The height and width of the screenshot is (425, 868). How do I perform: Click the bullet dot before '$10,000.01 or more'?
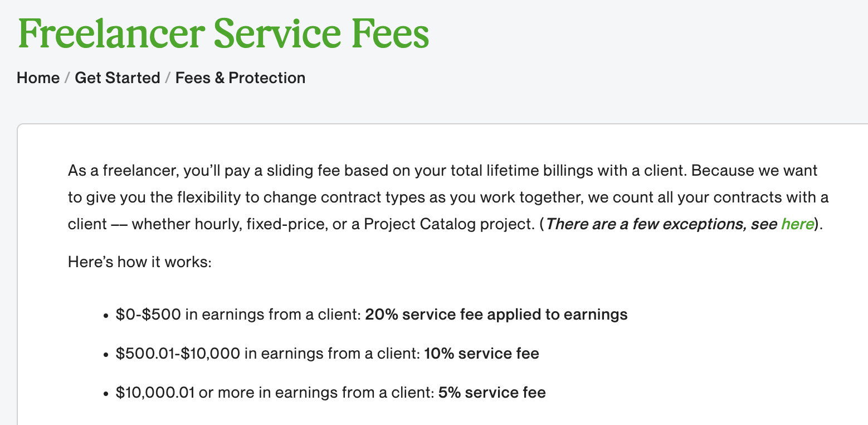click(106, 394)
